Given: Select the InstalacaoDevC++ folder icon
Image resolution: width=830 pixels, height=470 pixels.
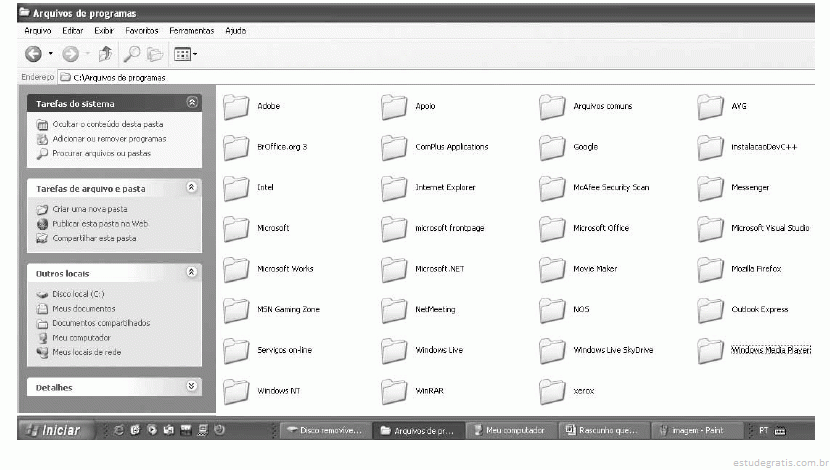Looking at the screenshot, I should 710,148.
